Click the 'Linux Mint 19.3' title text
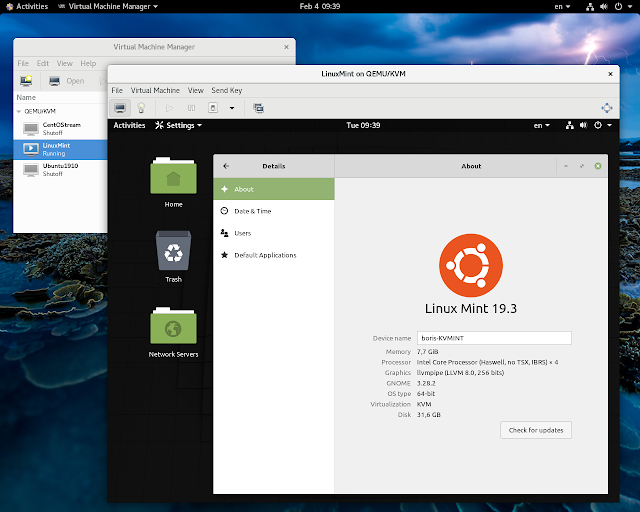This screenshot has height=512, width=640. [471, 308]
